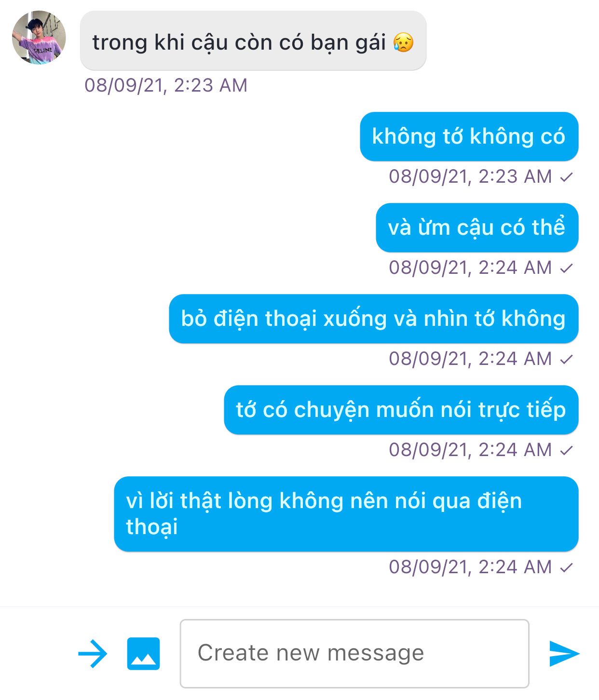599x700 pixels.
Task: Select the "bỏ điện thoại xuống" message bubble
Action: 373,319
